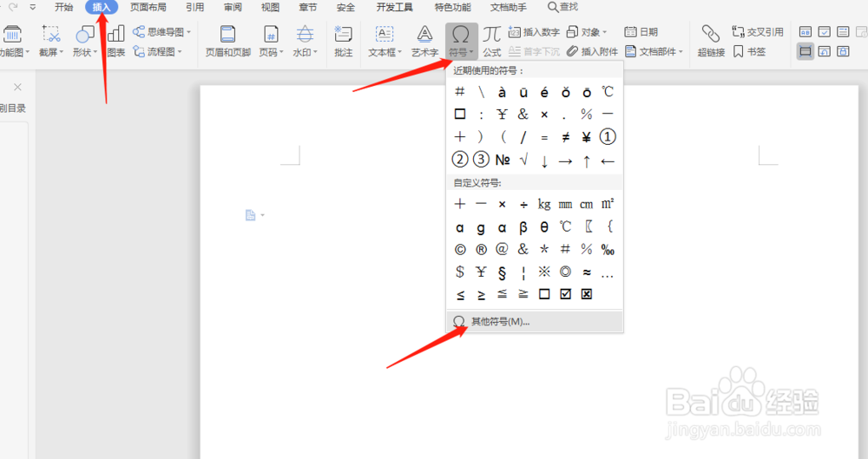Add a 书签 bookmark

(749, 51)
